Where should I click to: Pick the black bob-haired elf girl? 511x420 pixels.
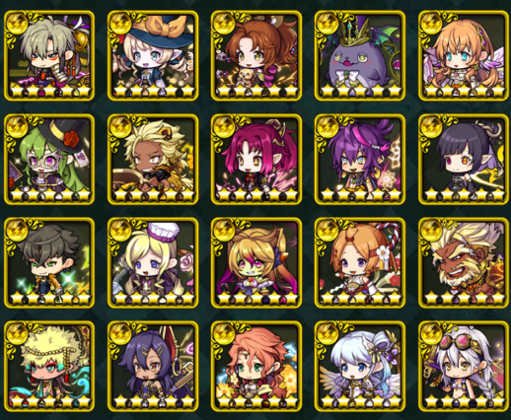(x=464, y=159)
